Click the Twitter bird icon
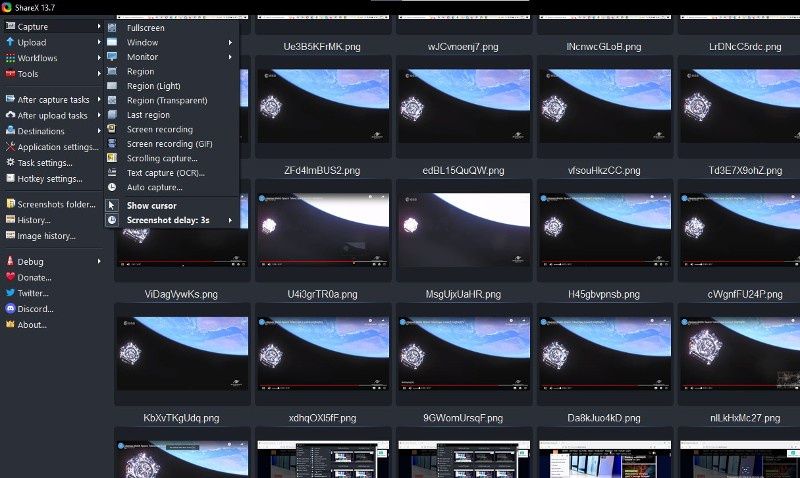The height and width of the screenshot is (478, 800). pyautogui.click(x=10, y=293)
